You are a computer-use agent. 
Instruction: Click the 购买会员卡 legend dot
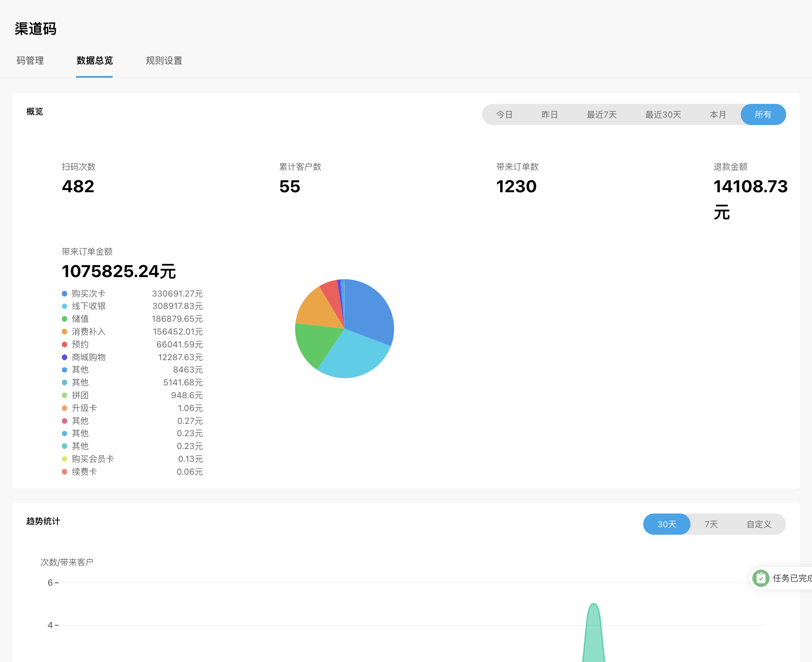65,459
